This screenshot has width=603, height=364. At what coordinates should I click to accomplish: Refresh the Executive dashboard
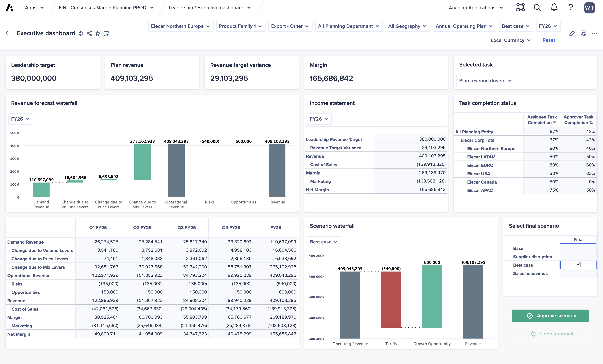81,33
